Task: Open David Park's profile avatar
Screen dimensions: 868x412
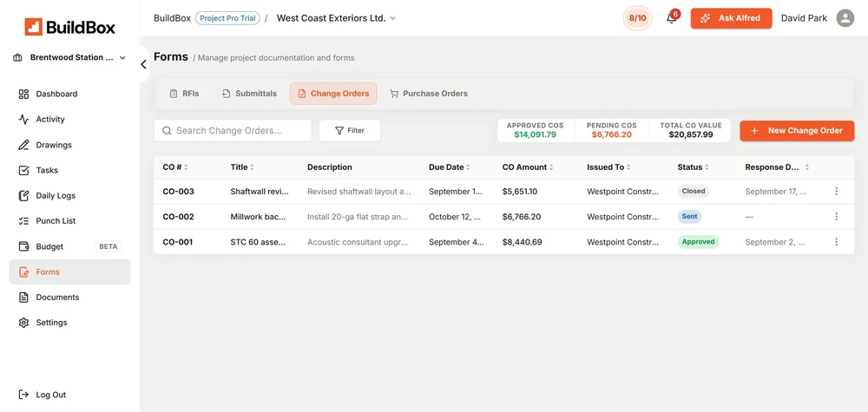Action: click(x=845, y=18)
